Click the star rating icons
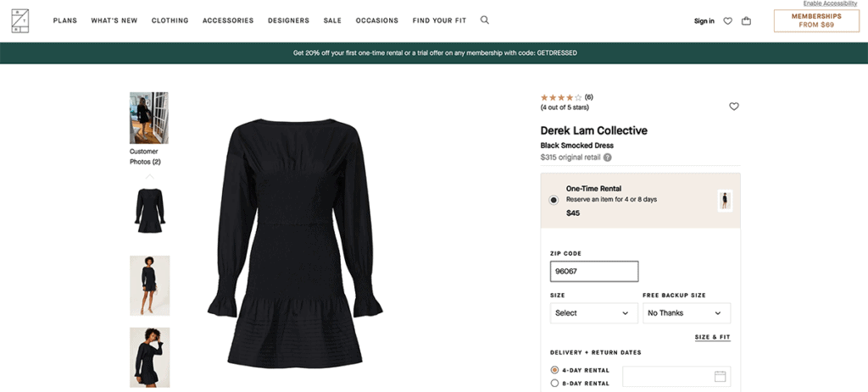868x392 pixels. click(561, 97)
